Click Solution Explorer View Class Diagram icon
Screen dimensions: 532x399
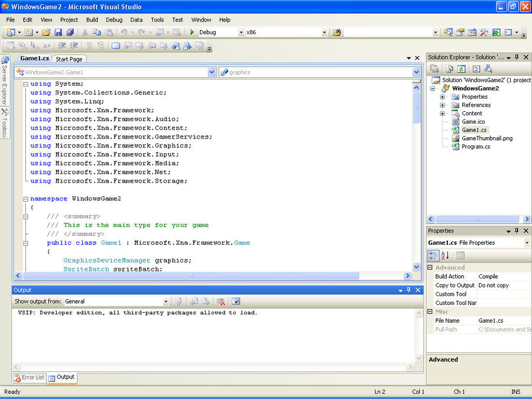[x=488, y=69]
